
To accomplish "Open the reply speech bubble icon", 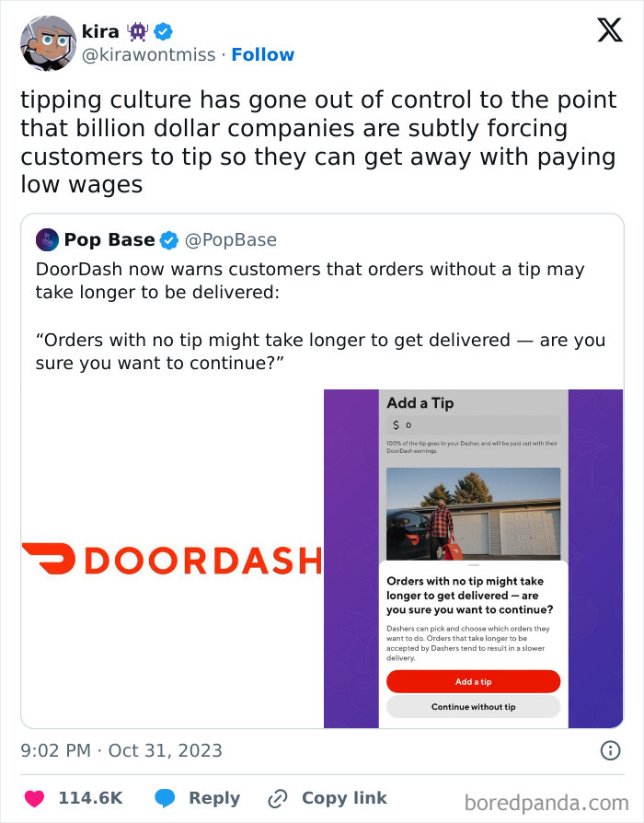I will click(x=165, y=797).
